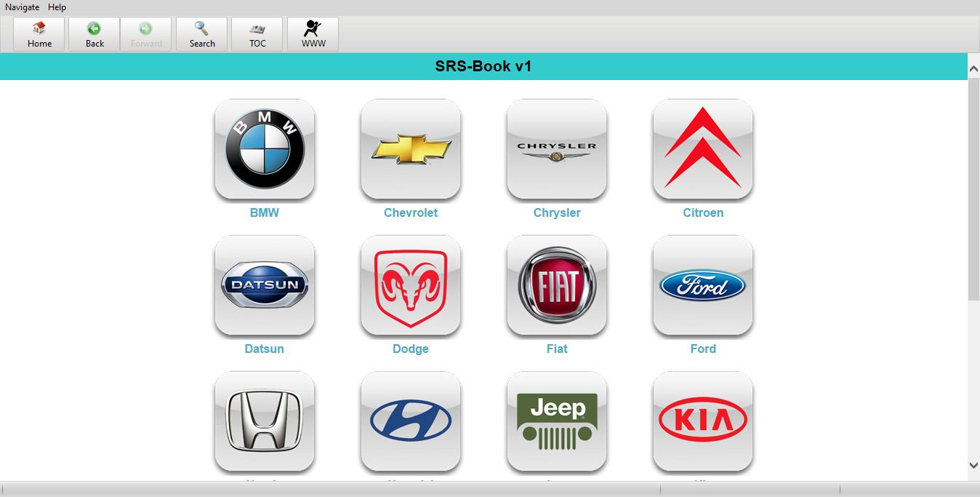Viewport: 980px width, 497px height.
Task: Click the Chrysler text link
Action: 557,213
